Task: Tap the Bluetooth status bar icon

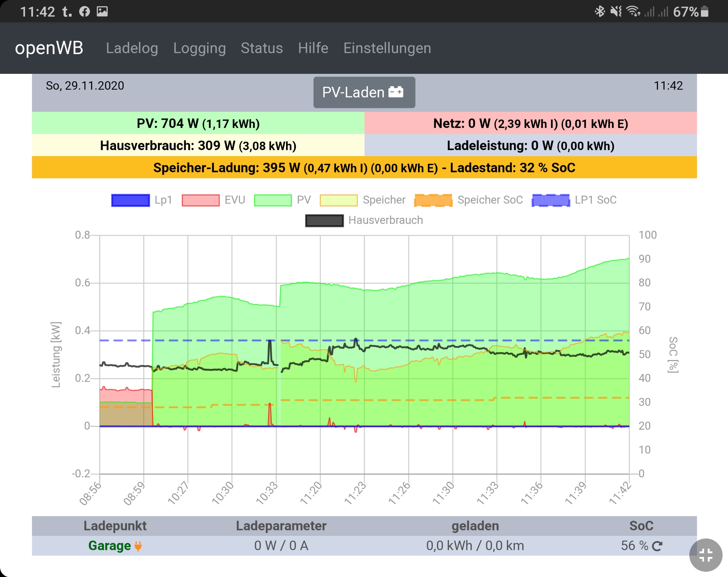Action: tap(600, 12)
